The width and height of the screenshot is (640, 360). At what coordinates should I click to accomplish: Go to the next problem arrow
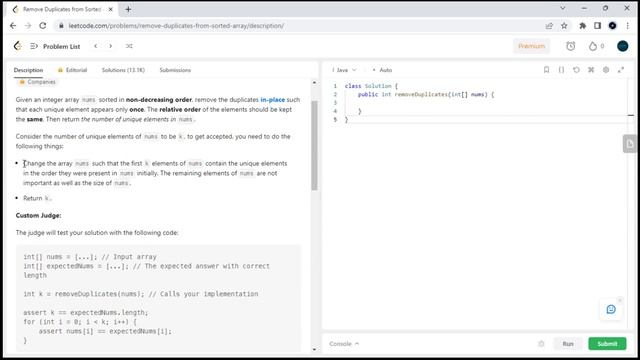pyautogui.click(x=111, y=46)
